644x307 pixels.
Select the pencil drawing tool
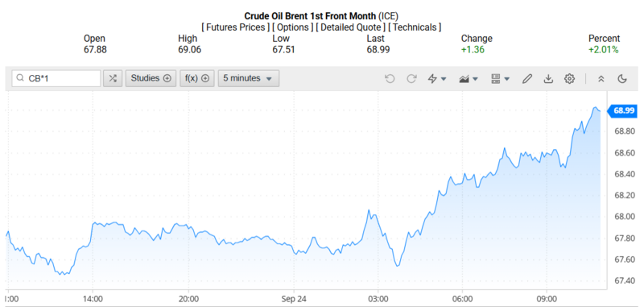pyautogui.click(x=527, y=78)
